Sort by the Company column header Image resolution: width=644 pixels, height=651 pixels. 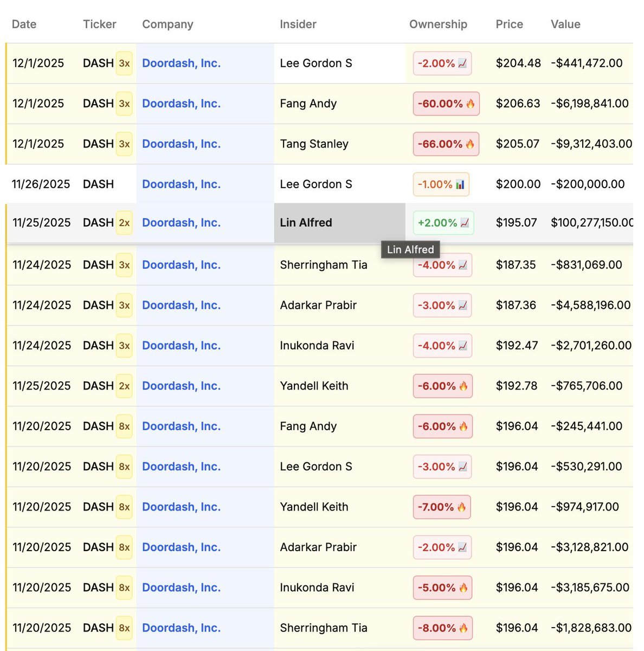click(x=168, y=24)
